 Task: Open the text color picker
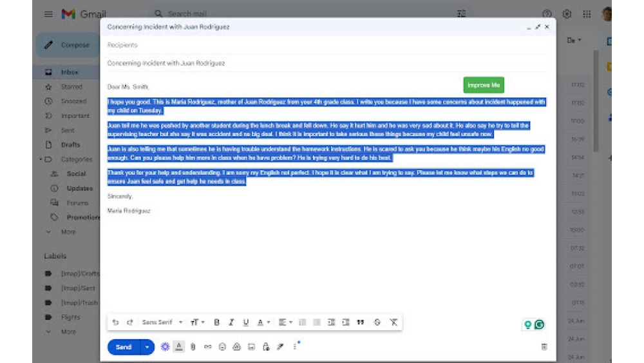[263, 322]
